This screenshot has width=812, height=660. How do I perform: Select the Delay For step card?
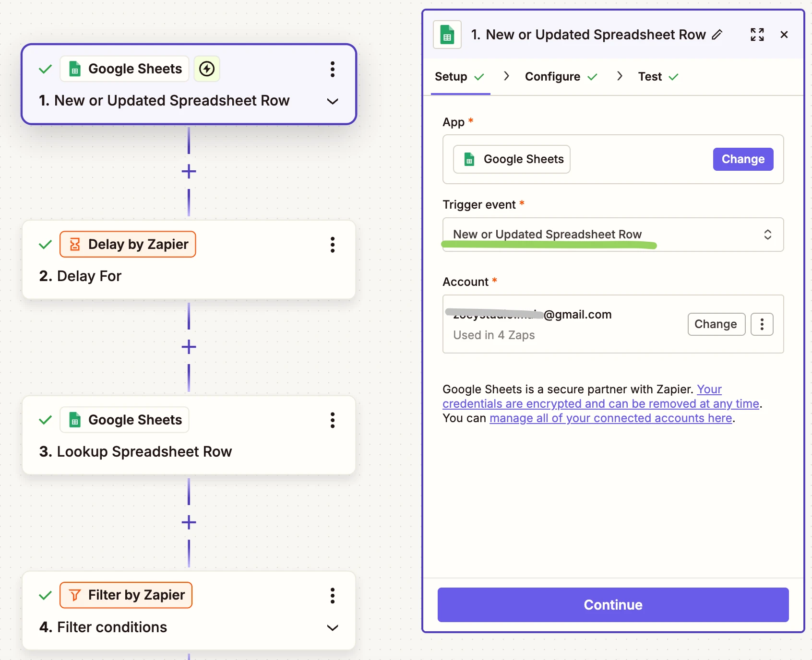(189, 276)
